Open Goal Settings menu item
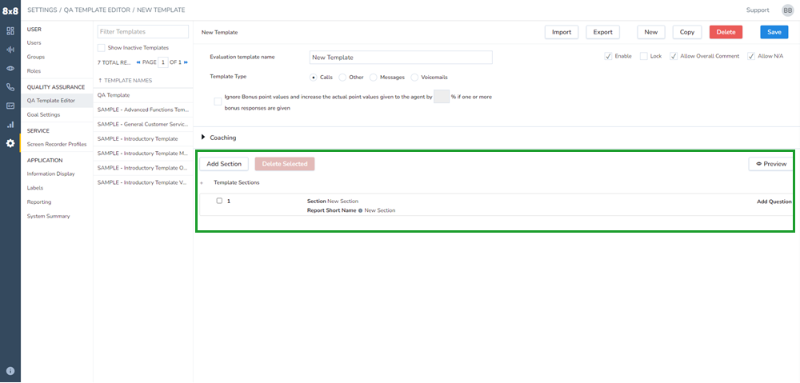 point(43,115)
